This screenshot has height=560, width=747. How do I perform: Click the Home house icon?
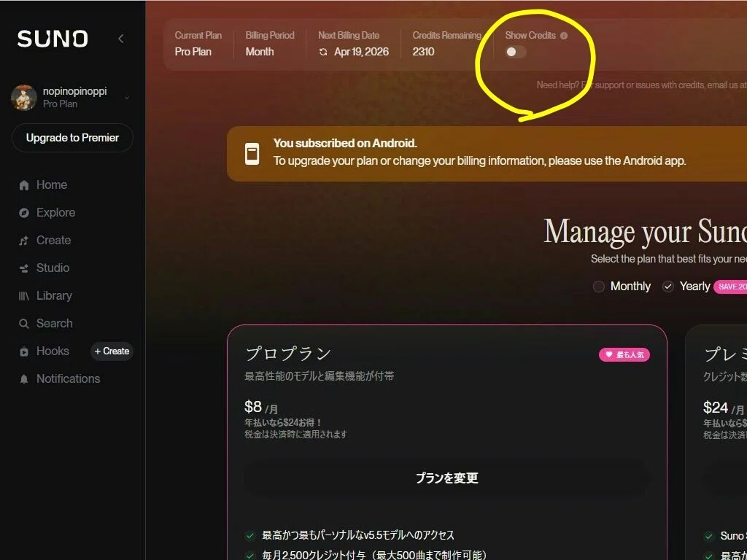(24, 185)
